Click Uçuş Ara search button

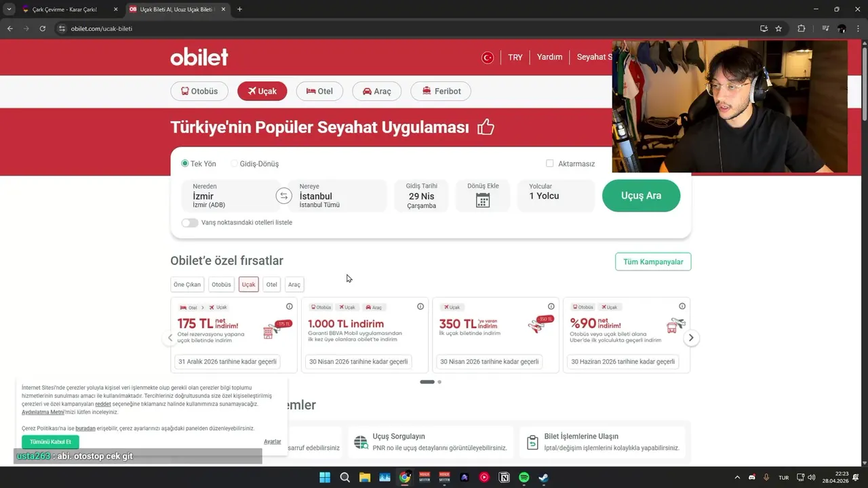pos(641,196)
